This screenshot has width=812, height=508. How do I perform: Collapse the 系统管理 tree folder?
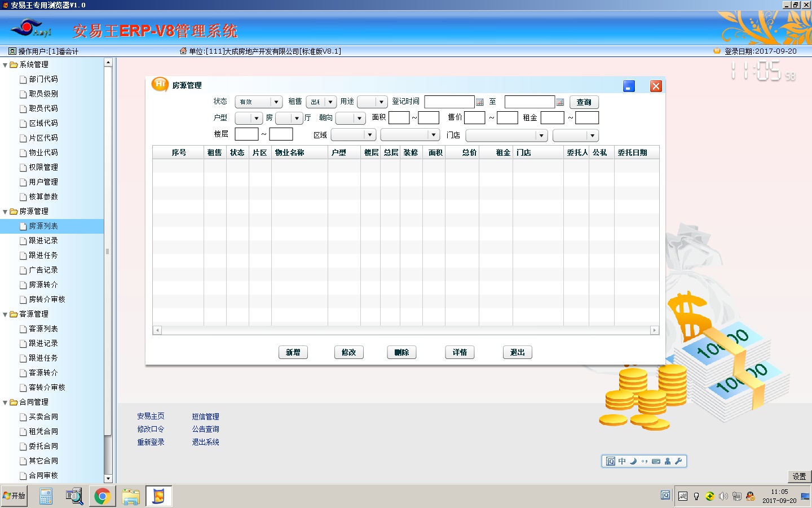point(5,65)
